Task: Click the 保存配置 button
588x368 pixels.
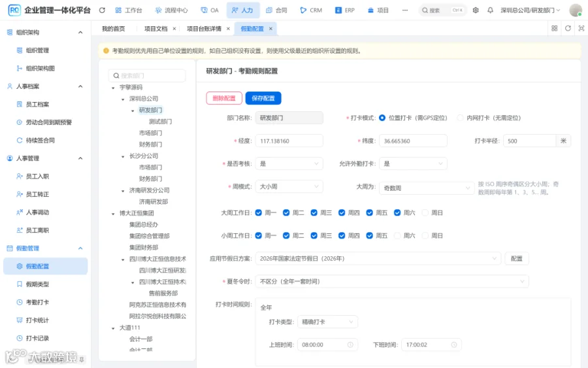Action: pos(263,98)
